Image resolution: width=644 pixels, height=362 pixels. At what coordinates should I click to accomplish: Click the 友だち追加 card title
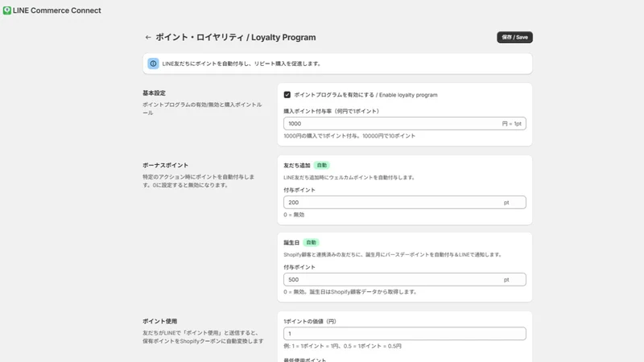(x=297, y=166)
